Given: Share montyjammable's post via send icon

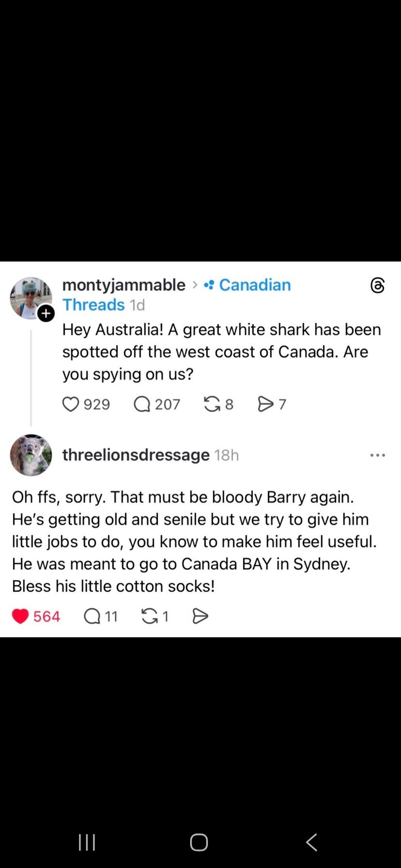Looking at the screenshot, I should tap(265, 404).
